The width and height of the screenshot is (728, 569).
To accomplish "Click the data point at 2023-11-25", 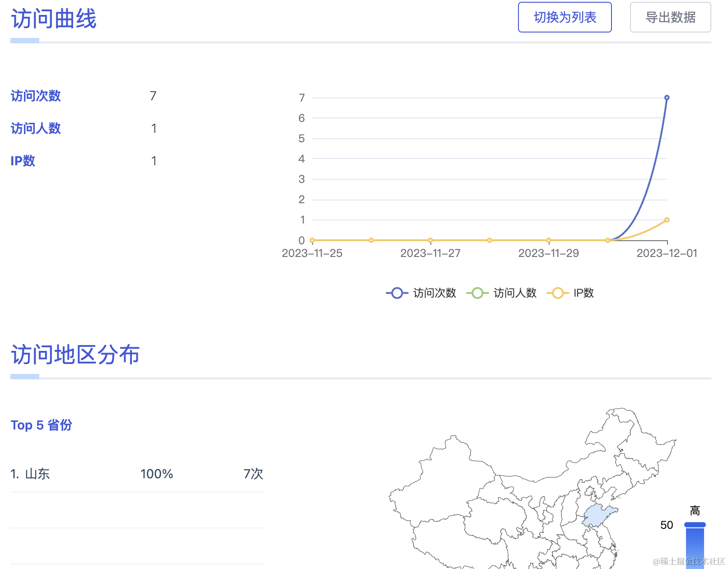I will point(312,240).
